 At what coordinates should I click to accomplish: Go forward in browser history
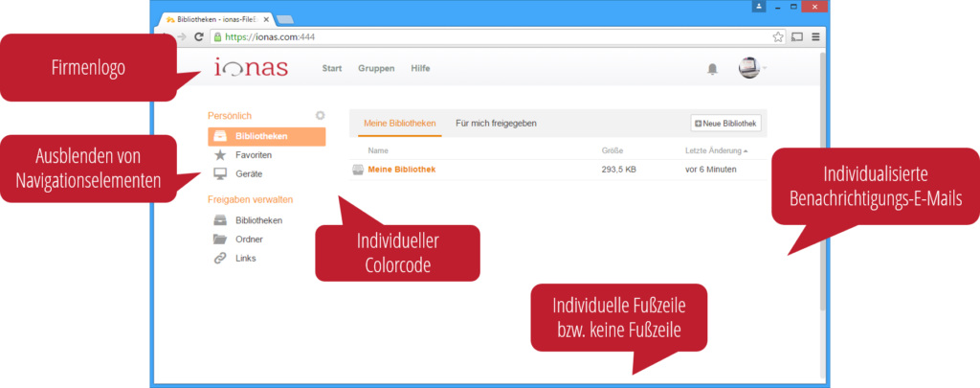[x=182, y=37]
